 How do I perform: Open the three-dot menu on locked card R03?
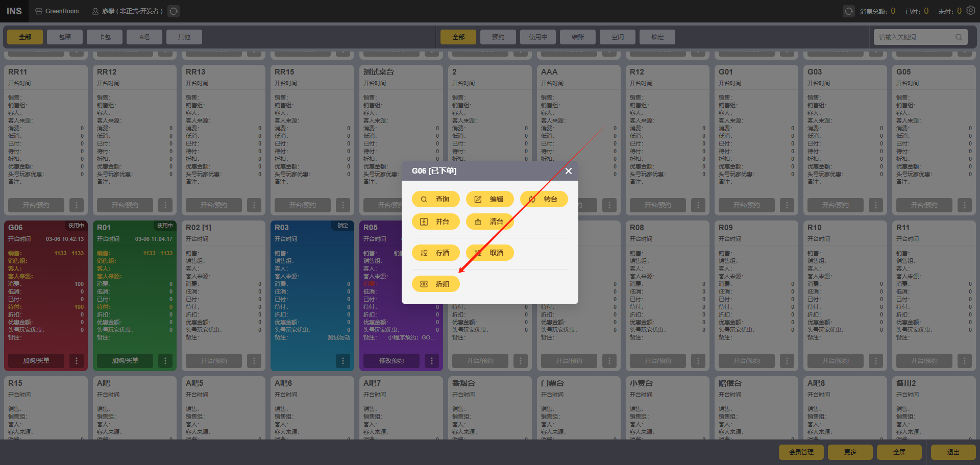[x=343, y=361]
